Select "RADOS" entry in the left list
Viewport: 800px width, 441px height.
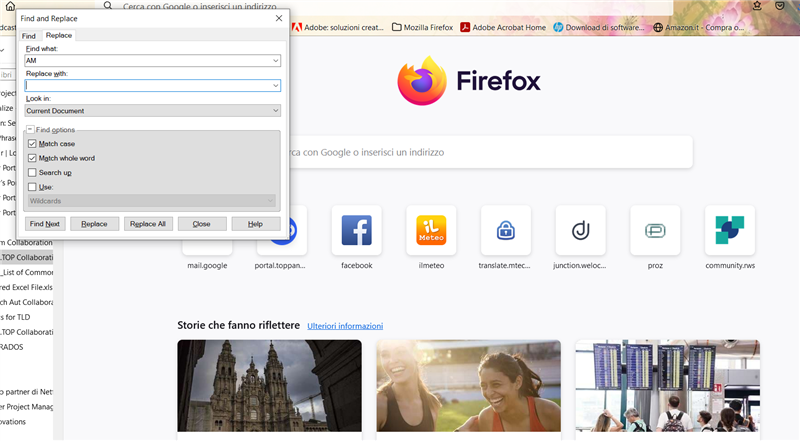12,347
